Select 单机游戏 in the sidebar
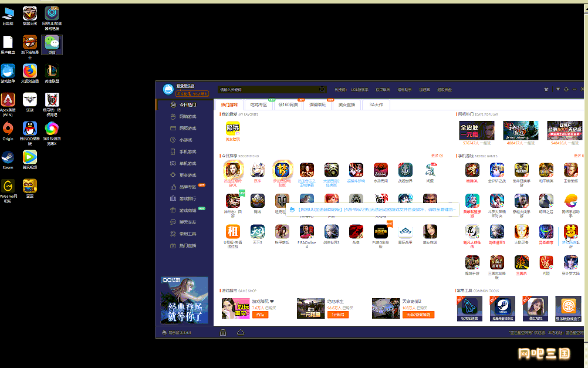This screenshot has height=368, width=588. click(184, 164)
